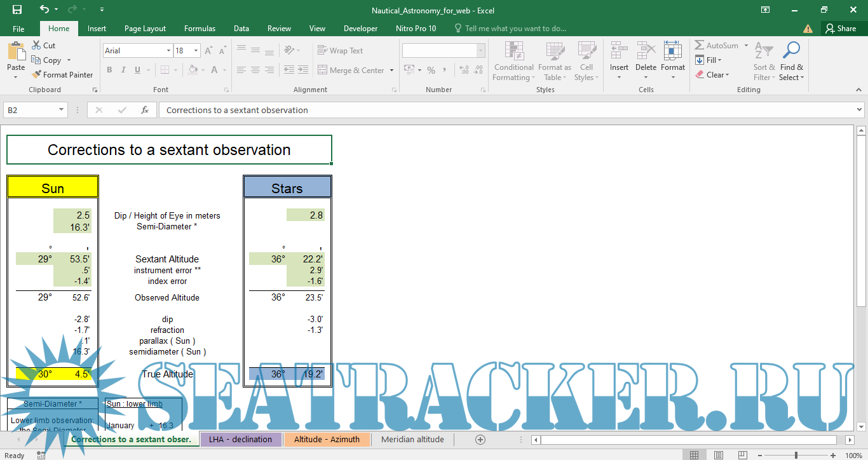Click the Save icon in title bar
This screenshot has height=460, width=868.
tap(17, 10)
